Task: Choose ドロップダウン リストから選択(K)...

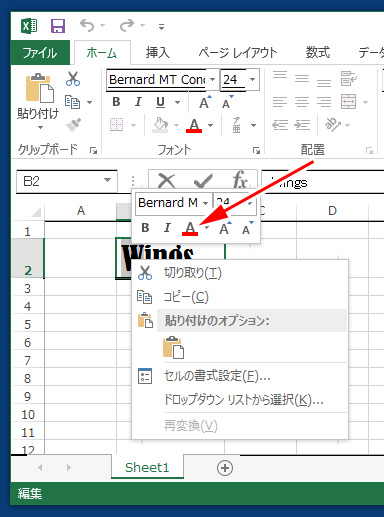Action: [240, 400]
